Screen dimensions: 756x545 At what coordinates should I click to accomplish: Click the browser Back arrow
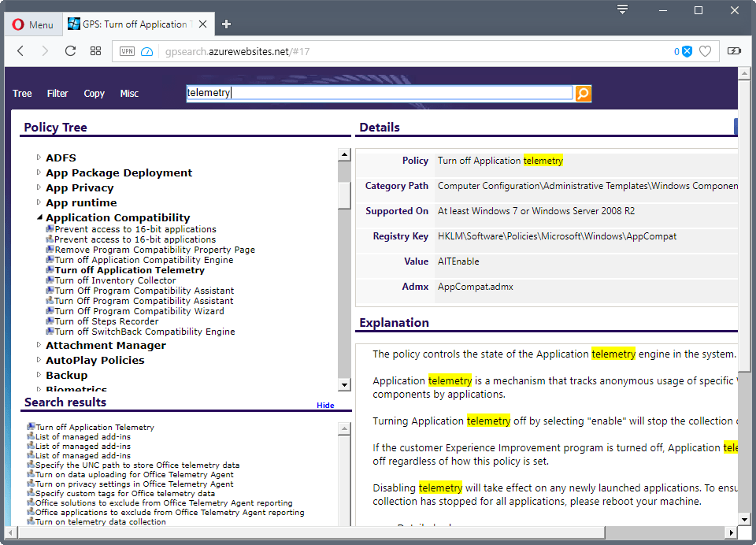coord(20,51)
